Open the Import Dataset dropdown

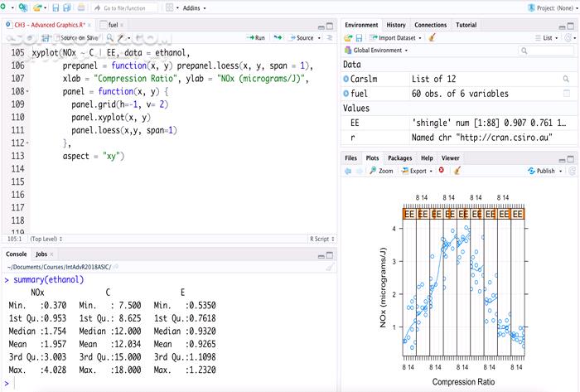(396, 38)
